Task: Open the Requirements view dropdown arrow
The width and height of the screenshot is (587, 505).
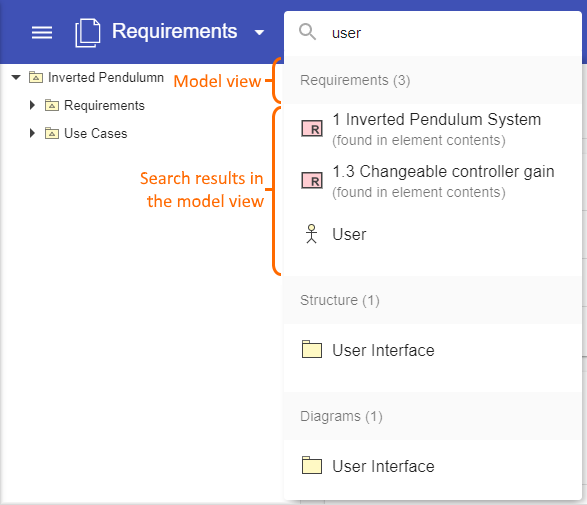Action: tap(259, 33)
